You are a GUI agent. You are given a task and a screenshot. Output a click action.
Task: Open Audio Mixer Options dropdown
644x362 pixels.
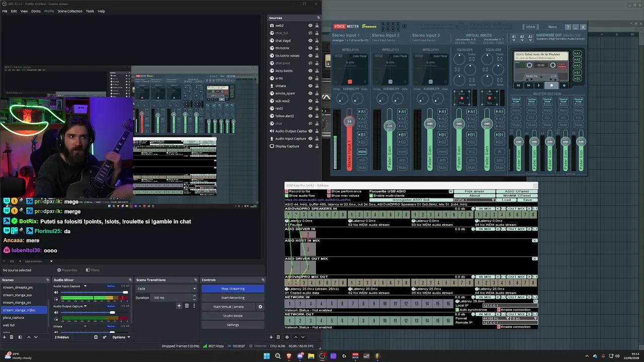click(x=121, y=337)
